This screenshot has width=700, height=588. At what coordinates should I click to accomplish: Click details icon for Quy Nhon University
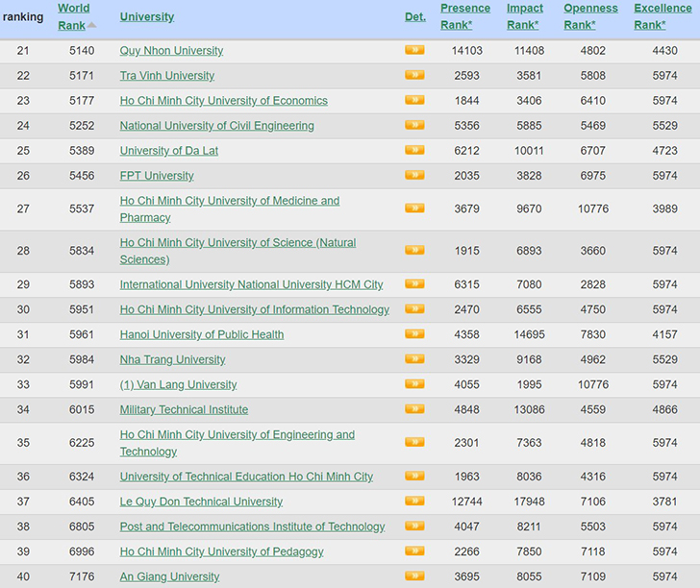[x=414, y=50]
